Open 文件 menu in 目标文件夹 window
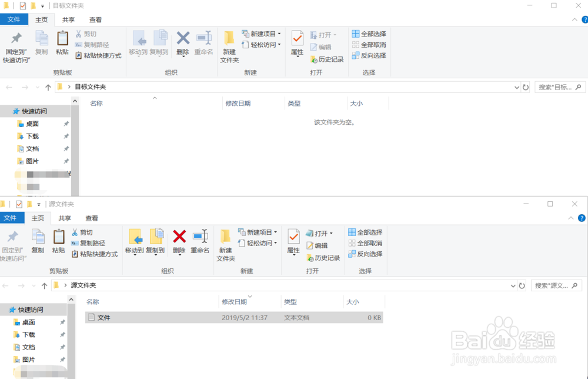Viewport: 588px width, 379px height. [x=14, y=19]
